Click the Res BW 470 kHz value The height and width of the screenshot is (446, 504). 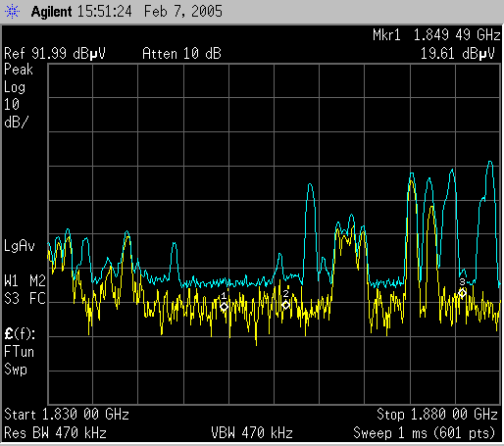pos(55,433)
